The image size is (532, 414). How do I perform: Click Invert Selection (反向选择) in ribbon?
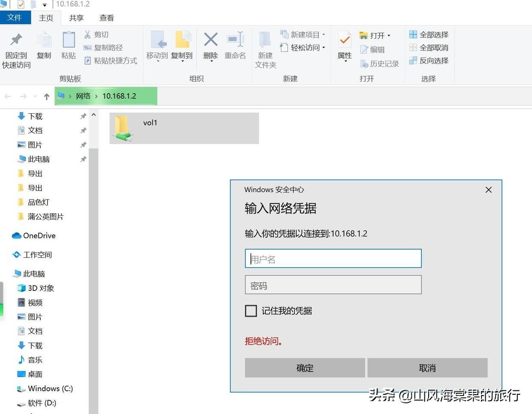pos(413,60)
